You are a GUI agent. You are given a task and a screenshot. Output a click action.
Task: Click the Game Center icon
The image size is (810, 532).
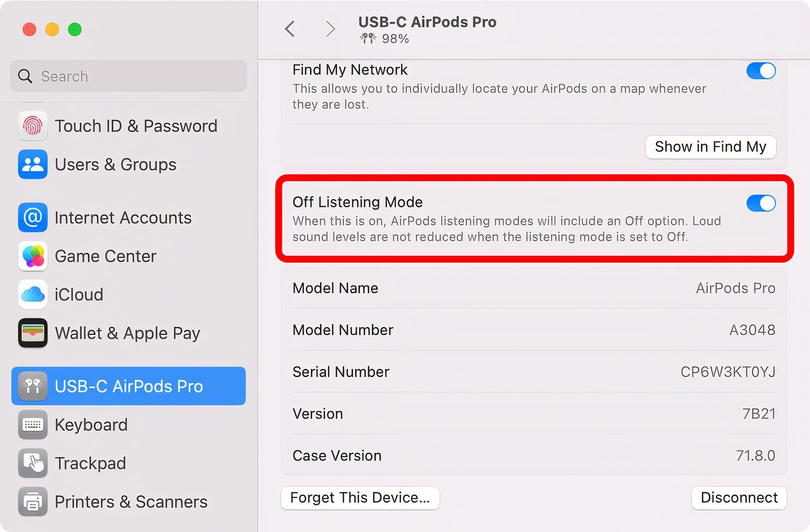click(x=32, y=256)
